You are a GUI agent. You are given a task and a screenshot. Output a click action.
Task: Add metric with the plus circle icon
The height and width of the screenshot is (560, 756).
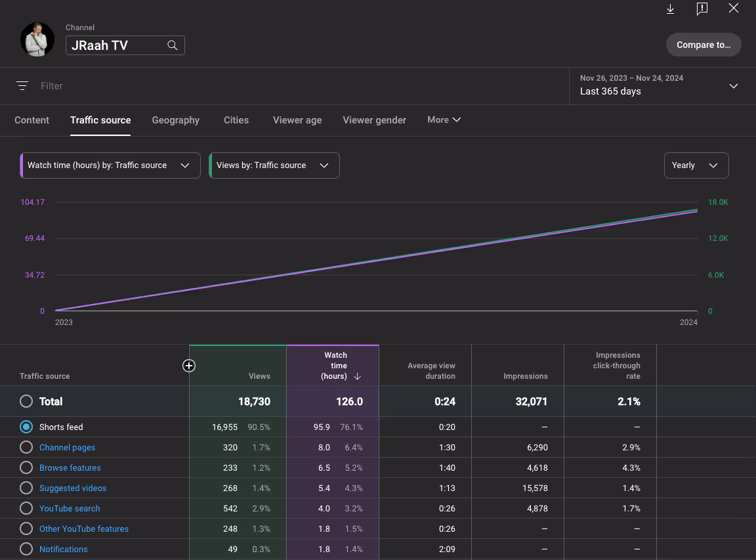(x=189, y=366)
